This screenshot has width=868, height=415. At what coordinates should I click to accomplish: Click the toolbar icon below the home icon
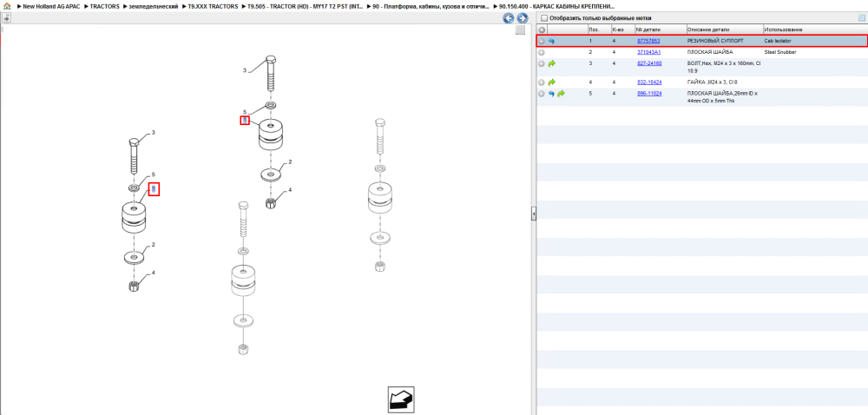[7, 18]
